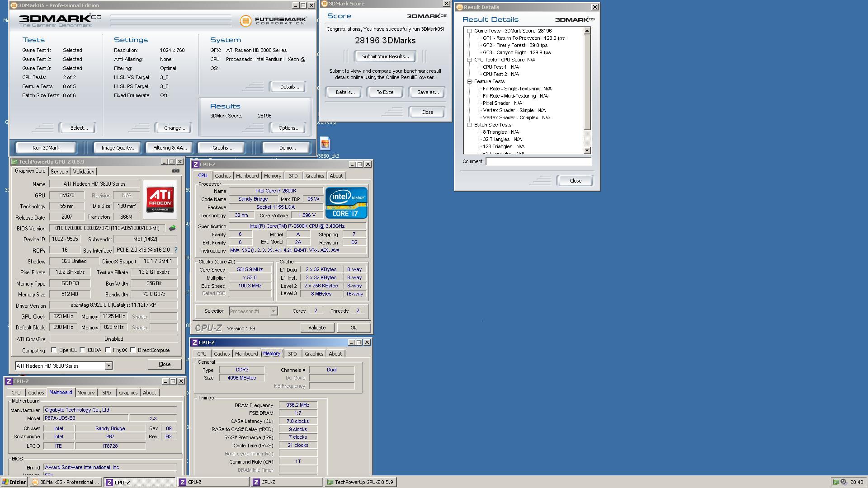Click the Close button in Result Details
The height and width of the screenshot is (488, 868).
point(576,181)
